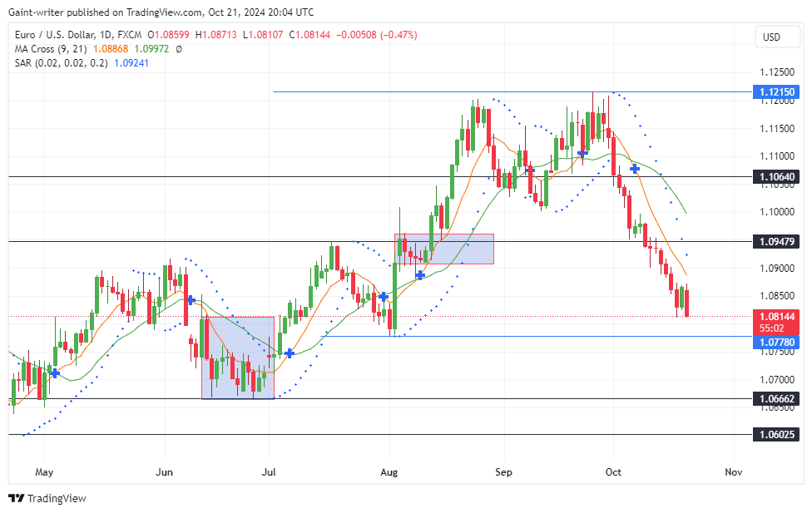Click the blue crossover marker near the October peak

point(635,169)
